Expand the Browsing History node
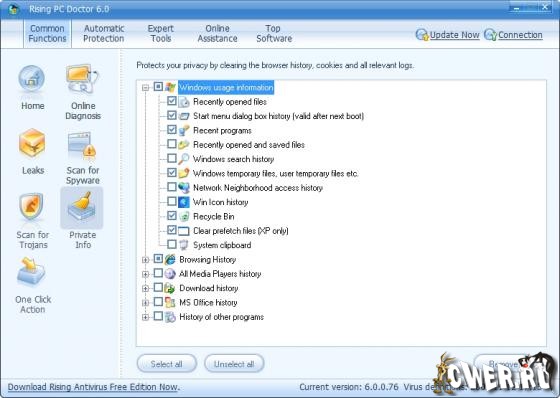 pos(145,260)
